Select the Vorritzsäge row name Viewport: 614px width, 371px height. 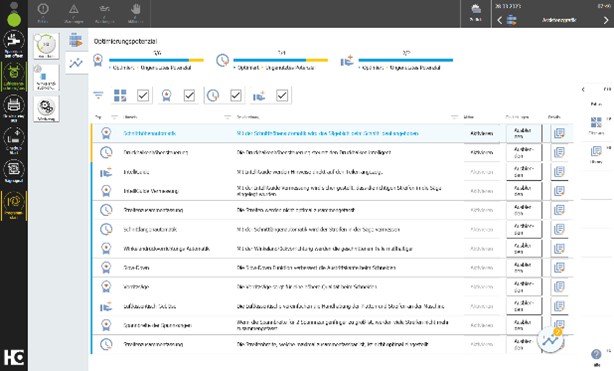pos(136,287)
